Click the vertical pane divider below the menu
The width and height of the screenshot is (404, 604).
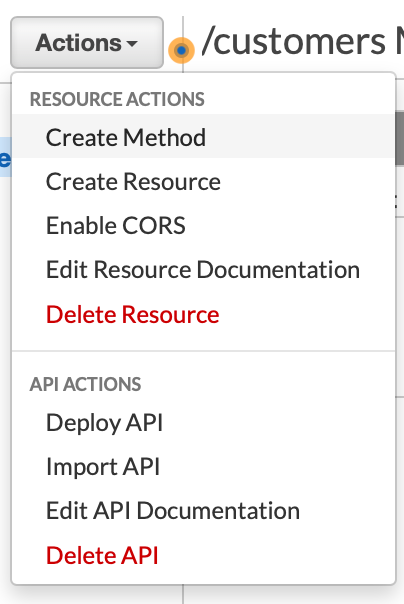click(183, 594)
